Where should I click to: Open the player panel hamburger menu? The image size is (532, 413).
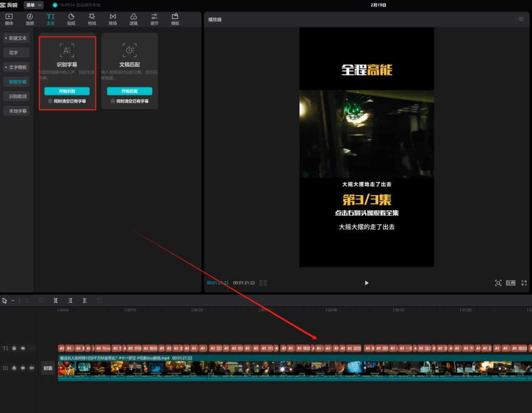[x=521, y=19]
